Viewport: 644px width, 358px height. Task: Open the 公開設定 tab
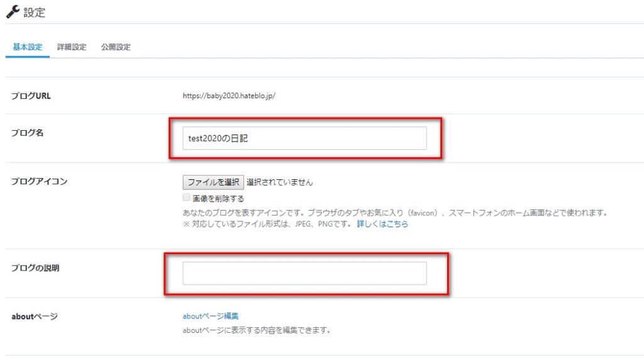116,47
